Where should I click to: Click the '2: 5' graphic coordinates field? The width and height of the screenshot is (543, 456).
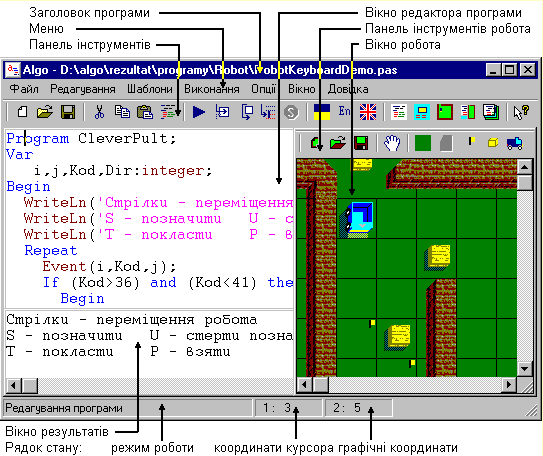coord(359,408)
